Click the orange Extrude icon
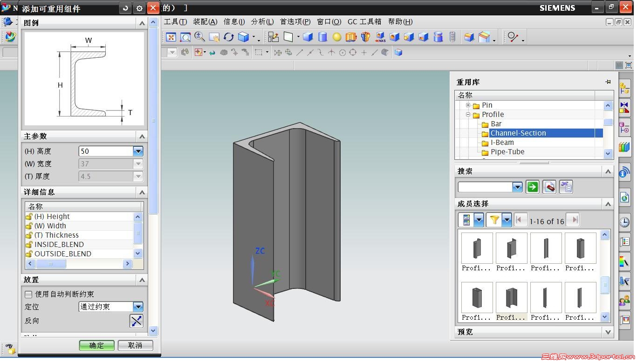This screenshot has height=363, width=644. pos(351,37)
